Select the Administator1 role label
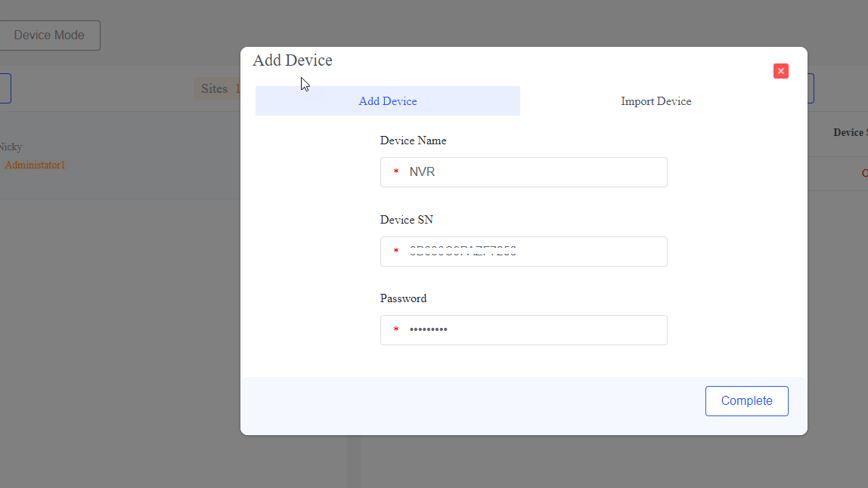Screen dimensions: 868x488 tap(36, 165)
